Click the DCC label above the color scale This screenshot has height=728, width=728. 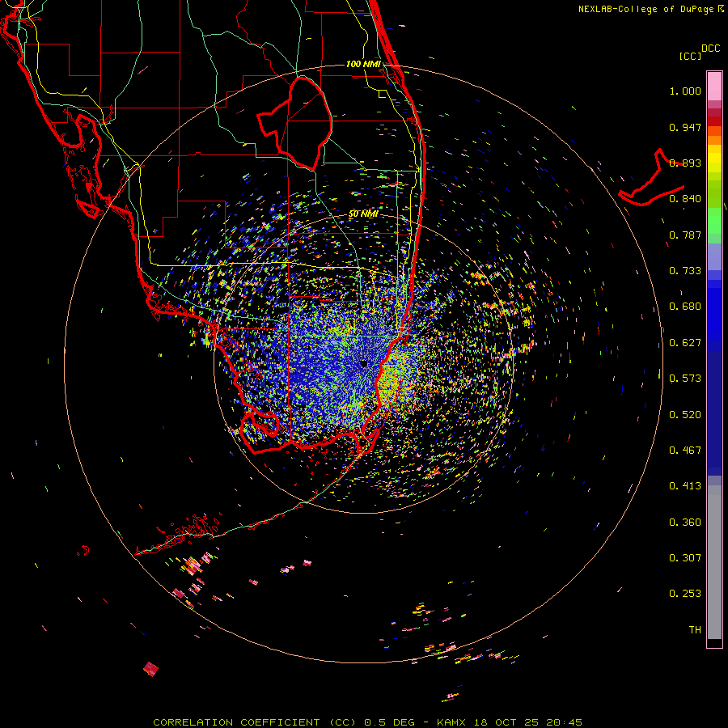pos(710,49)
